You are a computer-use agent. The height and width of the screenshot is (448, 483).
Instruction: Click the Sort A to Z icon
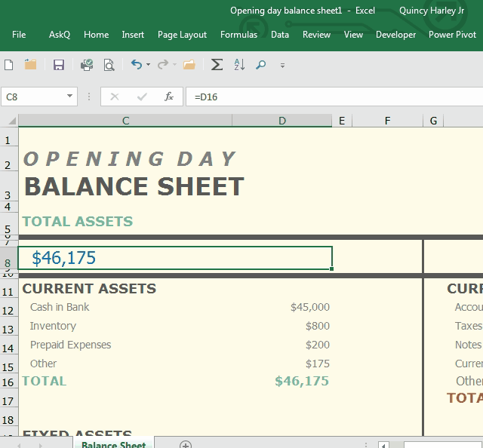click(239, 65)
